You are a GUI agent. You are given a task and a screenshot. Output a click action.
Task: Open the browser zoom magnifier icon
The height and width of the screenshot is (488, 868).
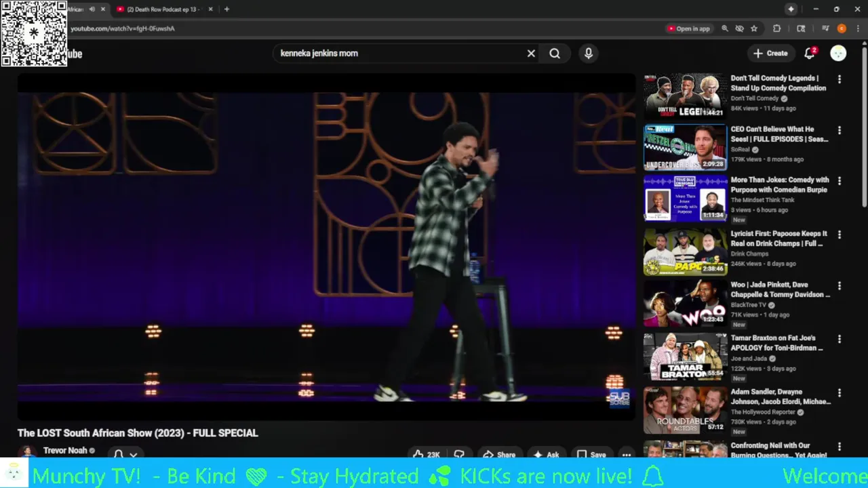pos(724,28)
